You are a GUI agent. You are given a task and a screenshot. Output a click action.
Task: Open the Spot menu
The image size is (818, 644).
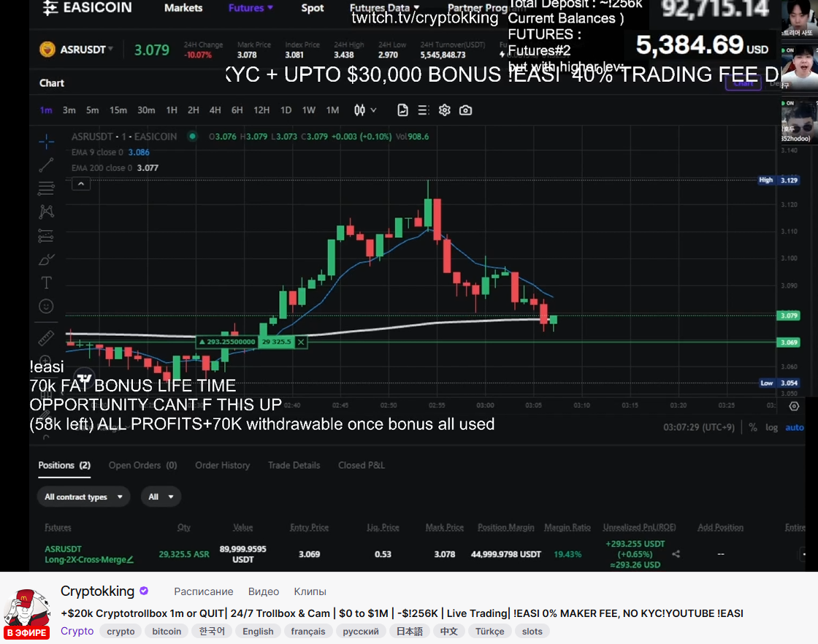(313, 8)
